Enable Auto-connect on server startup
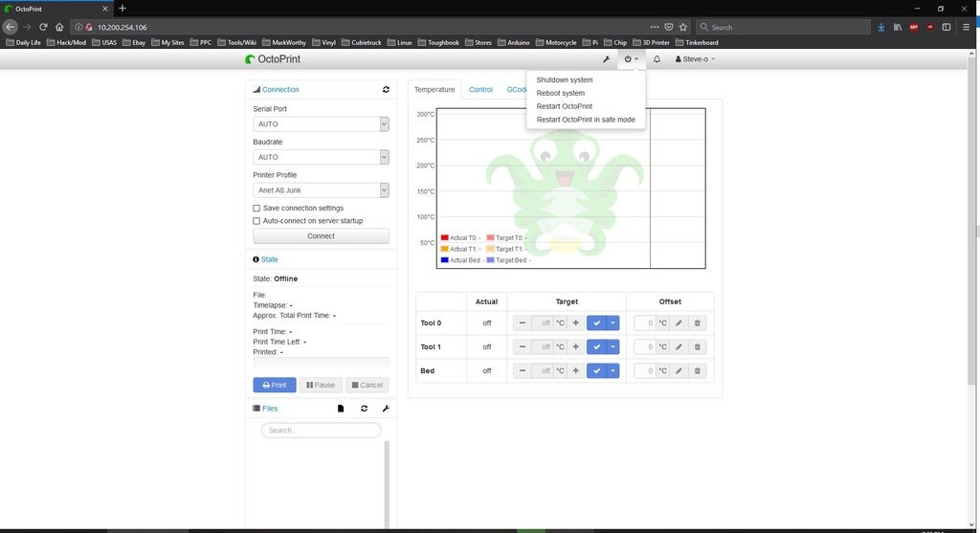This screenshot has width=980, height=533. click(256, 221)
